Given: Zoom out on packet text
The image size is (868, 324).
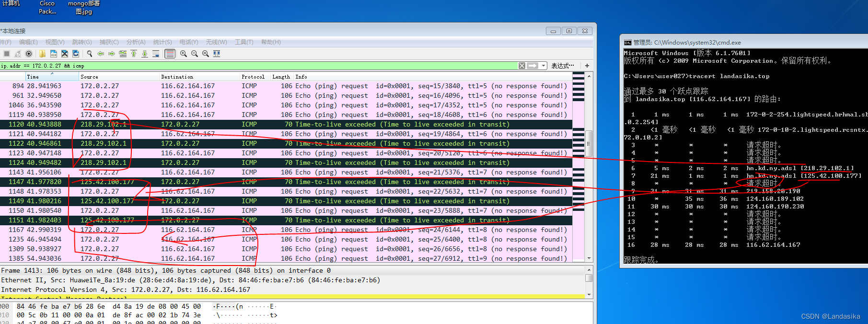Looking at the screenshot, I should coord(195,54).
